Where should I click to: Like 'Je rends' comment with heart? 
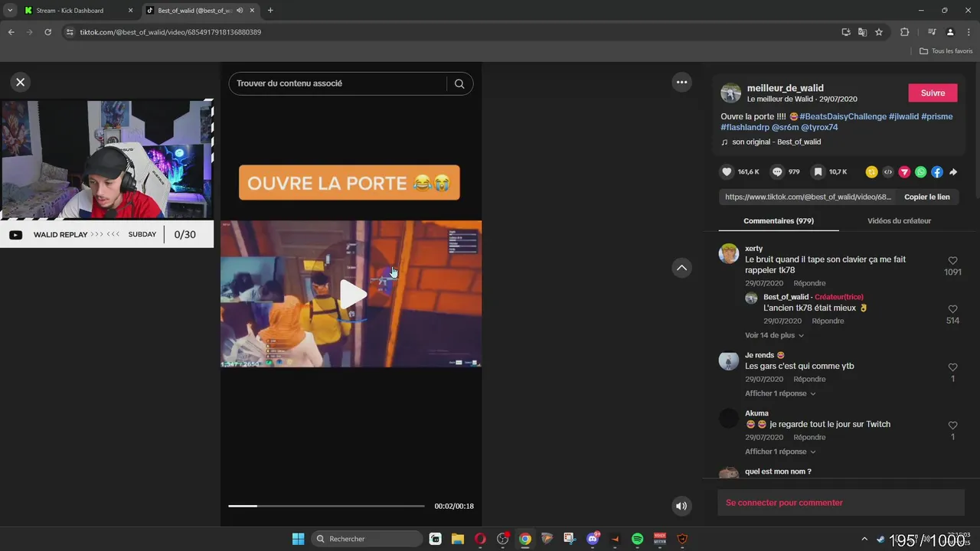pos(952,367)
